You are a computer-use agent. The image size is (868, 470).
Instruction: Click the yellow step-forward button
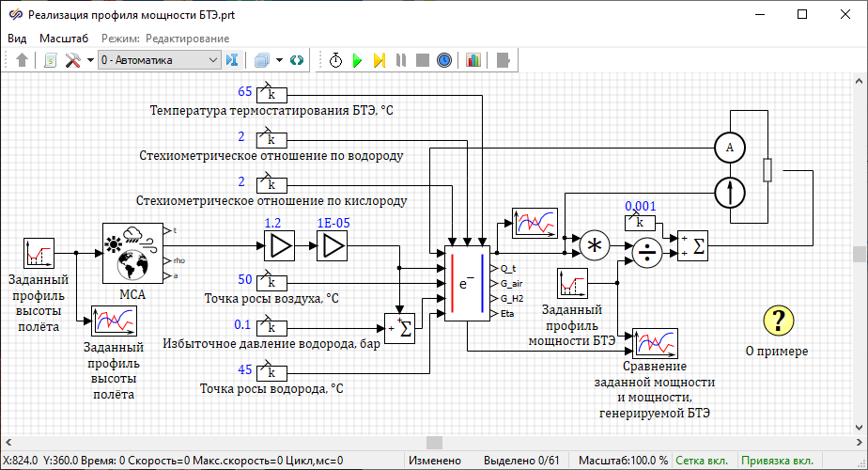(379, 60)
